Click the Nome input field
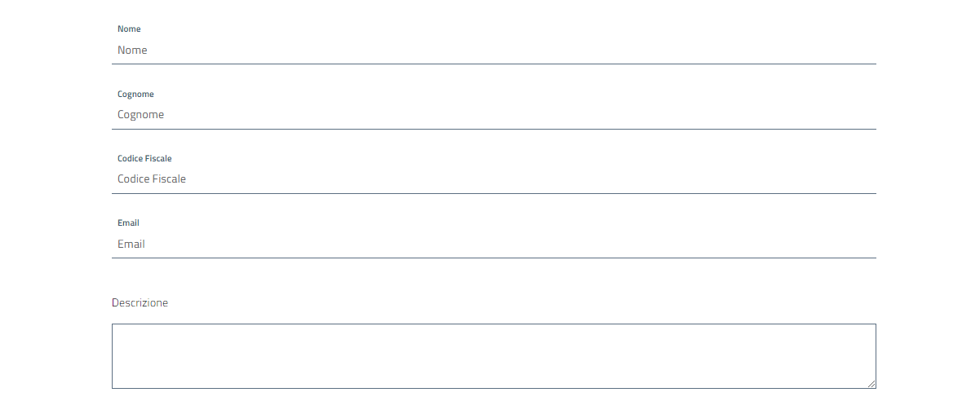The height and width of the screenshot is (410, 980). tap(494, 51)
